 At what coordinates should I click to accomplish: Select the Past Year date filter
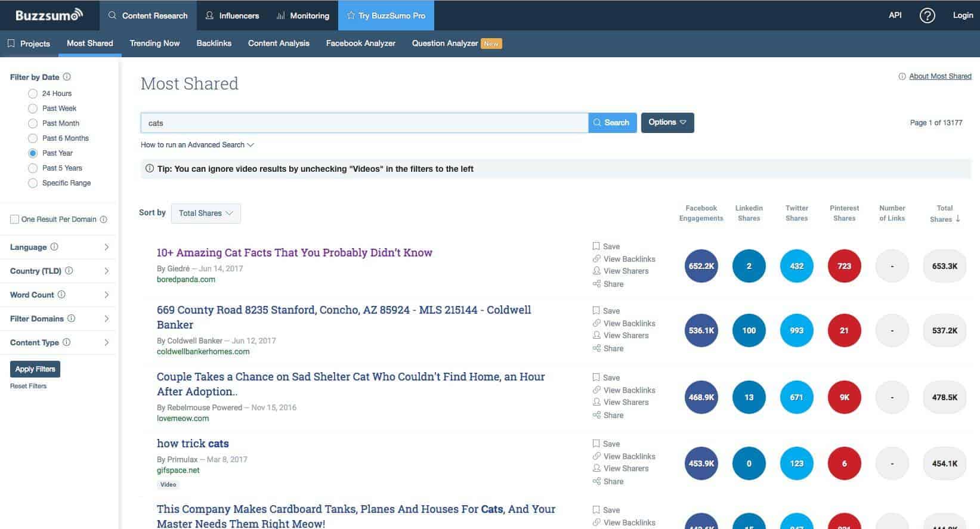[33, 153]
